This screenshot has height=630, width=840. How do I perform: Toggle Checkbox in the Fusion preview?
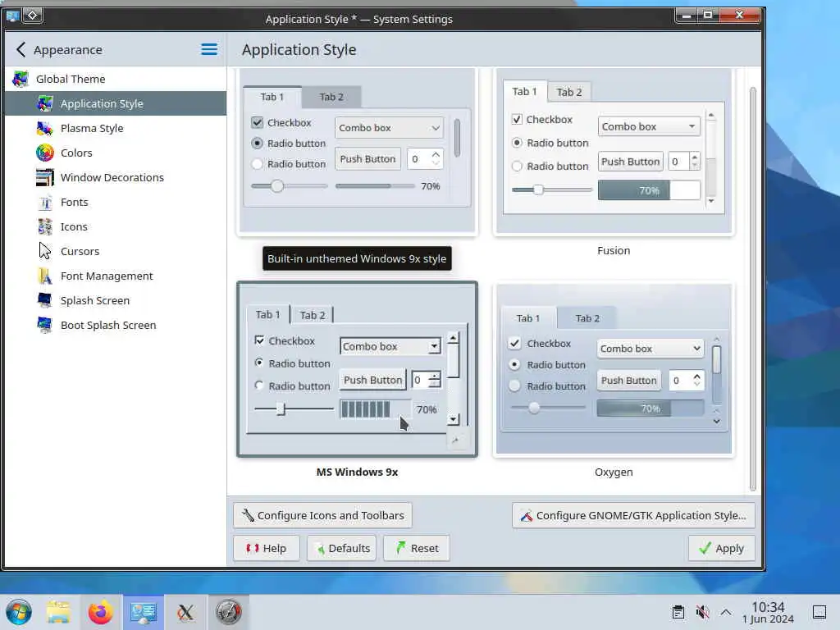517,120
